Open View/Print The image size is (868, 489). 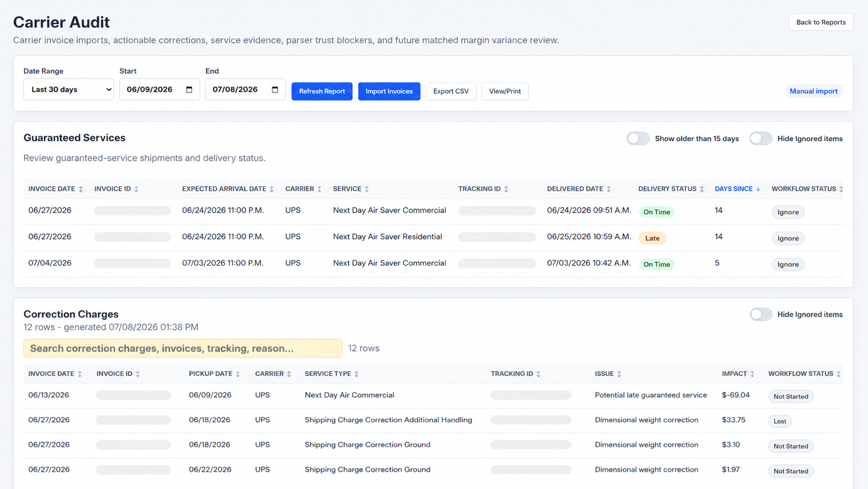[505, 91]
